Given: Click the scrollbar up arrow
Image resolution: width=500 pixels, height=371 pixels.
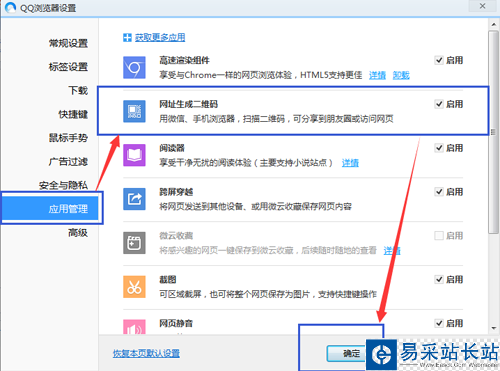Looking at the screenshot, I should point(494,24).
